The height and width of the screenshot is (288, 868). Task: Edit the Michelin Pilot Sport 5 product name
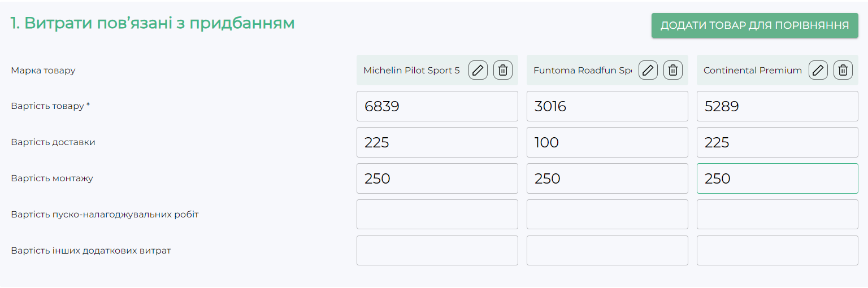(478, 70)
